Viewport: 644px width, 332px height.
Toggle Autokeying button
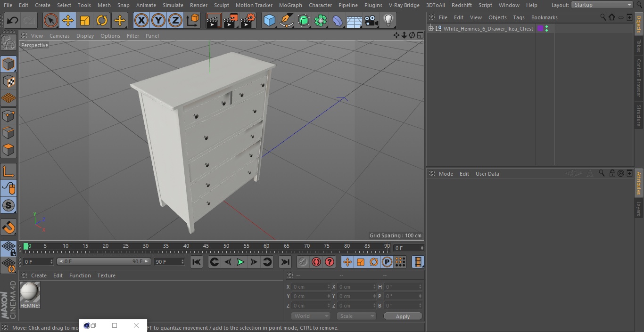[x=316, y=262]
